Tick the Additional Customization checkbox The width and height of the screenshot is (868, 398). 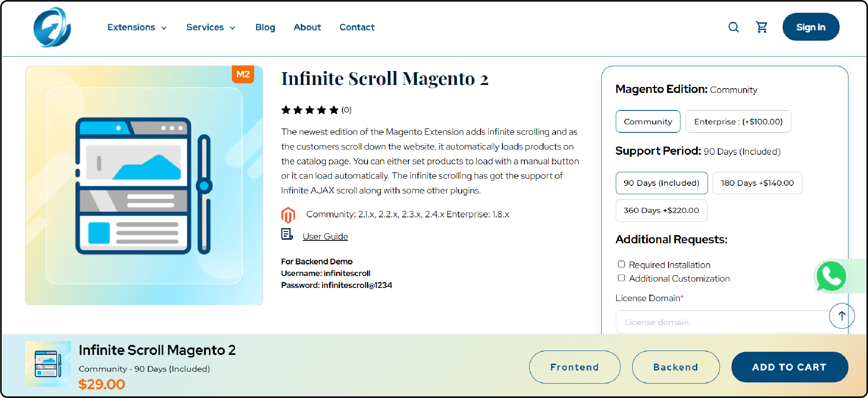(x=621, y=278)
